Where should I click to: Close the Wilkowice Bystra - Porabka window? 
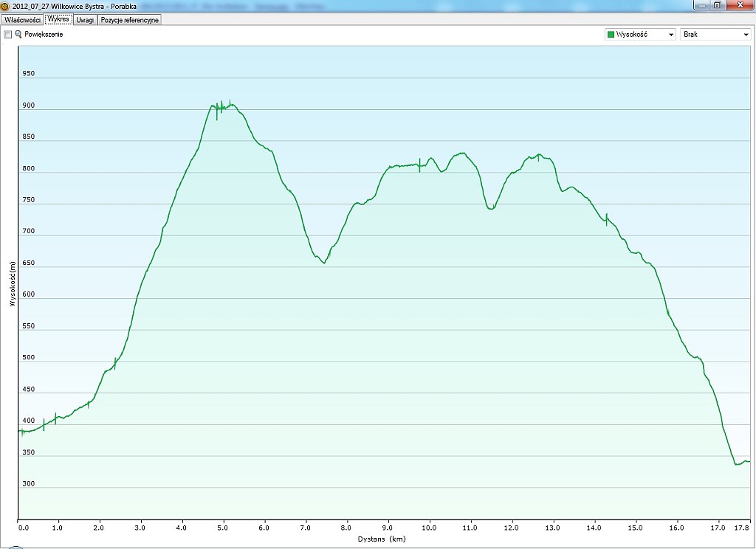tap(739, 5)
